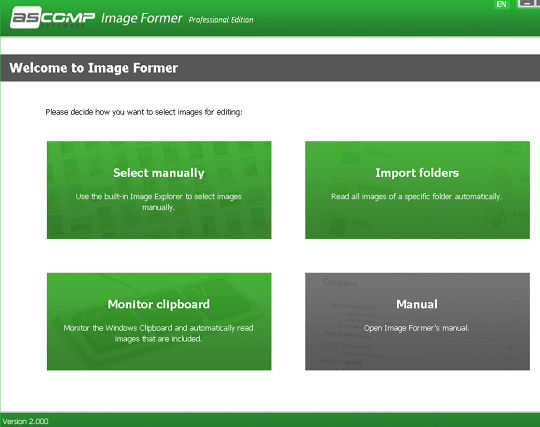Viewport: 540px width, 427px height.
Task: Open Image Former's Manual tile
Action: coord(417,322)
